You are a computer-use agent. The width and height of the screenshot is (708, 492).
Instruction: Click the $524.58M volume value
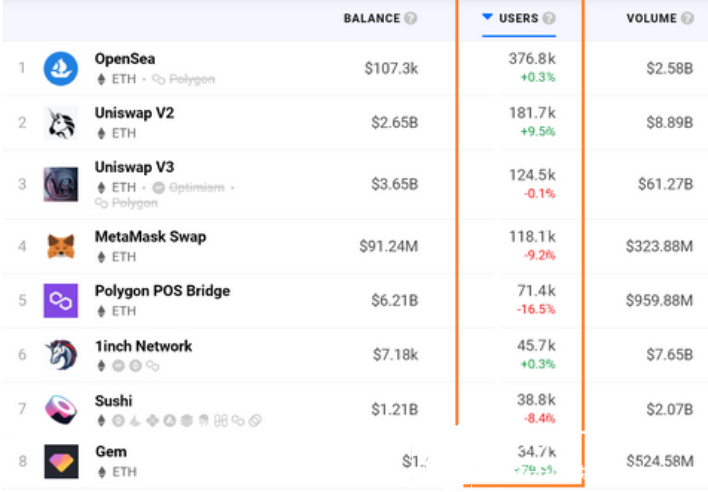tap(660, 461)
